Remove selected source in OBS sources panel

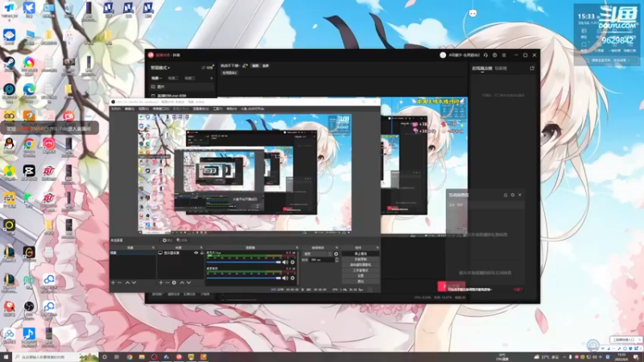[167, 283]
